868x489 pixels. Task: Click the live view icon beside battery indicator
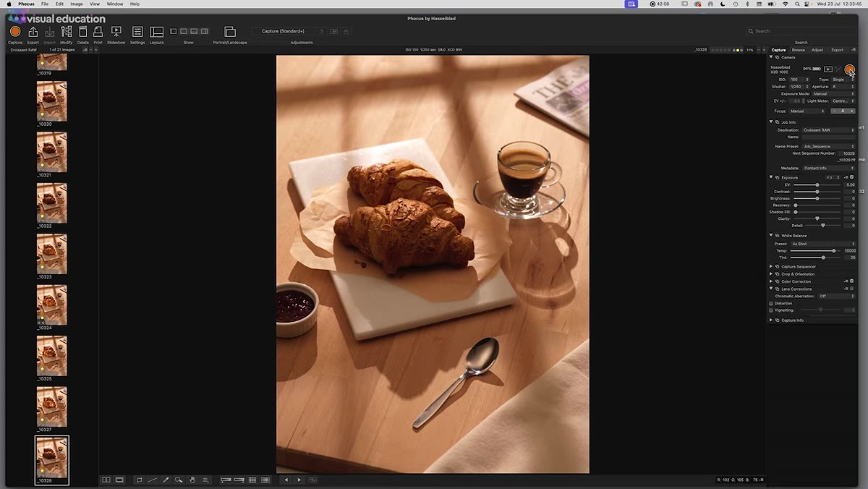828,69
